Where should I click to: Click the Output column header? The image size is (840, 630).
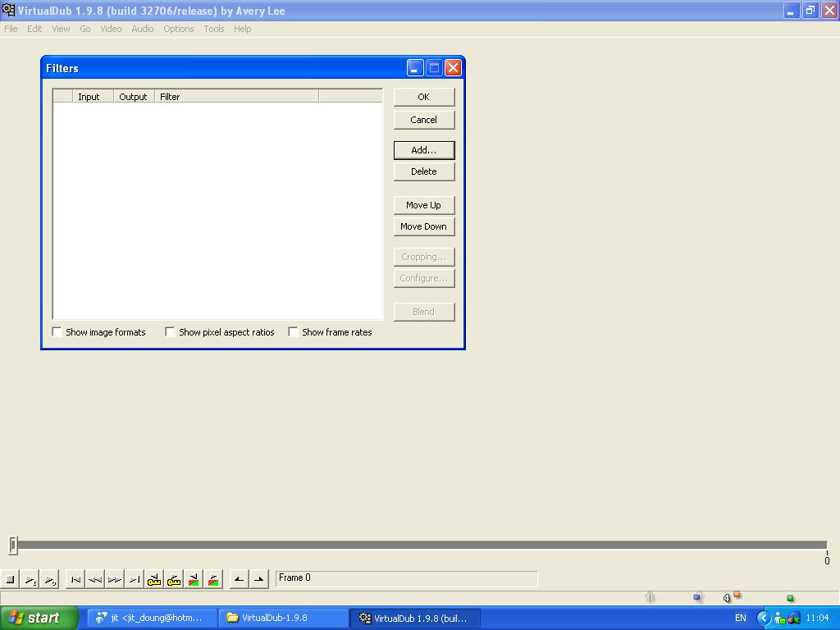point(134,97)
